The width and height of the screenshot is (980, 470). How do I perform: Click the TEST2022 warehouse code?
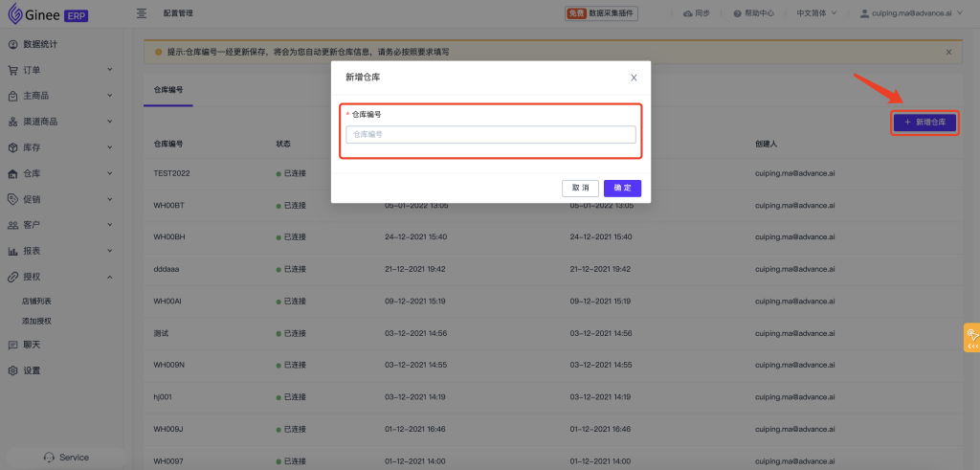point(172,174)
